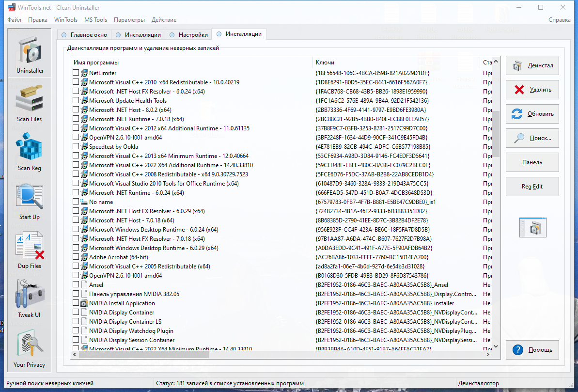Click the Microsoft Update Health Tools icon

click(x=84, y=101)
